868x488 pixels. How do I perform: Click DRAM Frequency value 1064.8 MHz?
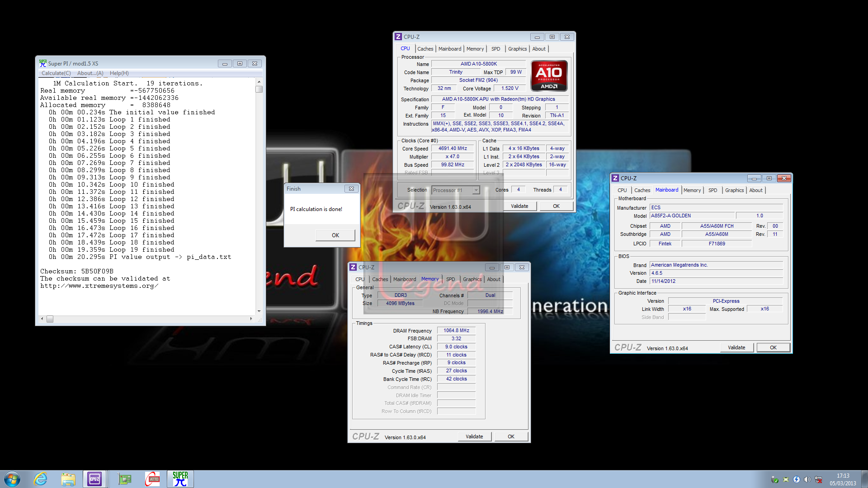(x=456, y=331)
